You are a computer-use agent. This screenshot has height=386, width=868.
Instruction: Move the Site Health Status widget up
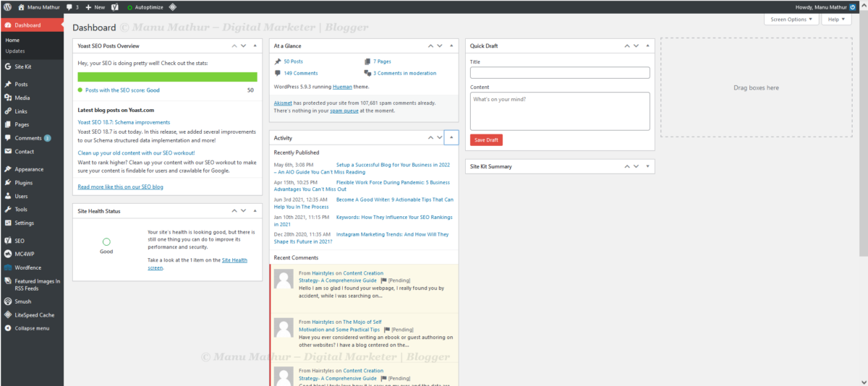[x=234, y=211]
